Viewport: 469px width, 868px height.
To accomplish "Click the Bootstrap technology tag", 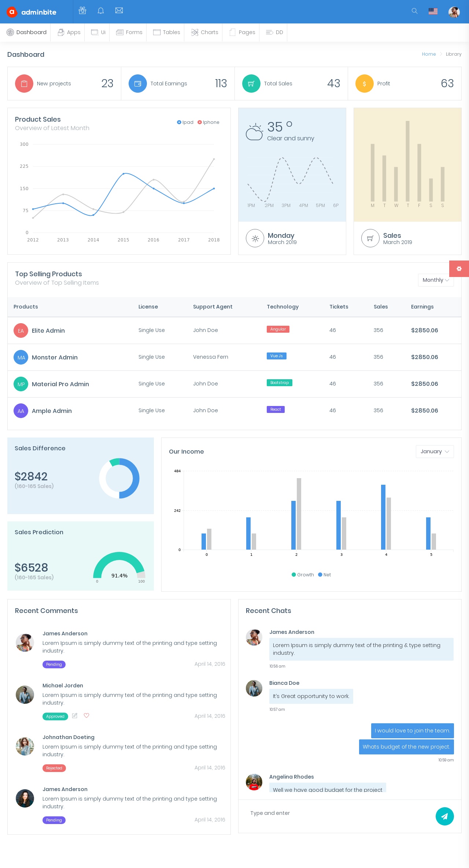I will (280, 383).
